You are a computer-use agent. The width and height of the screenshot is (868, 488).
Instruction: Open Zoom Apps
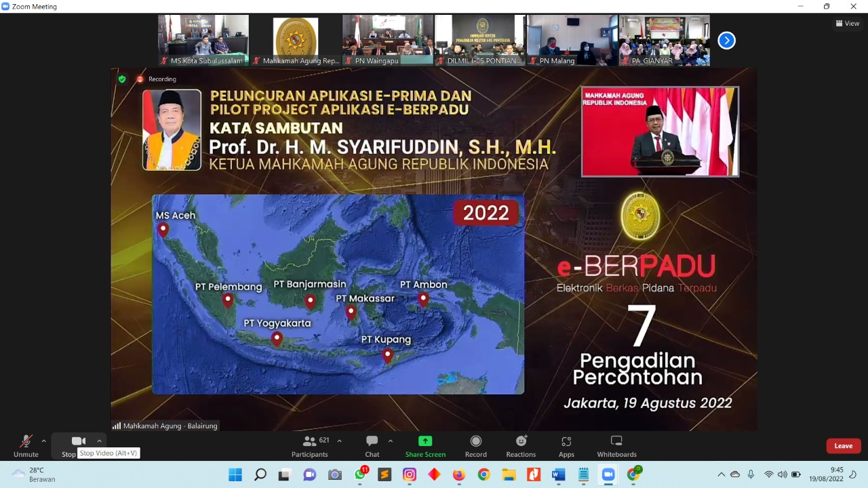pyautogui.click(x=566, y=445)
